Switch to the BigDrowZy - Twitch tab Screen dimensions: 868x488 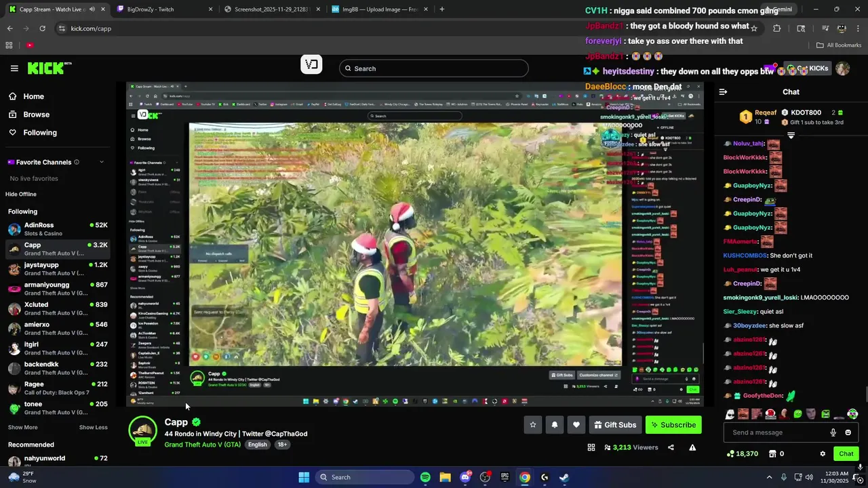[x=164, y=9]
